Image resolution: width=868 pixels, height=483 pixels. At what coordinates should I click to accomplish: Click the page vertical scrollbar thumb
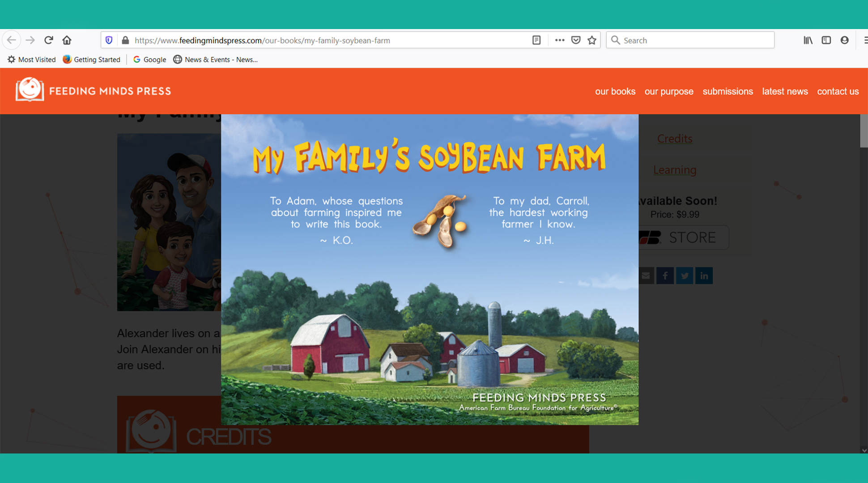coord(864,131)
